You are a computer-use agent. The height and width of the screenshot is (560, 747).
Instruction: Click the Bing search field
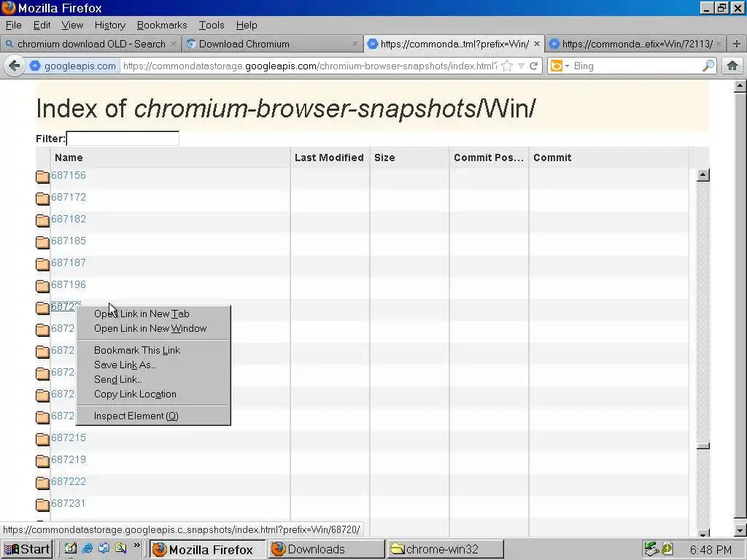(636, 66)
